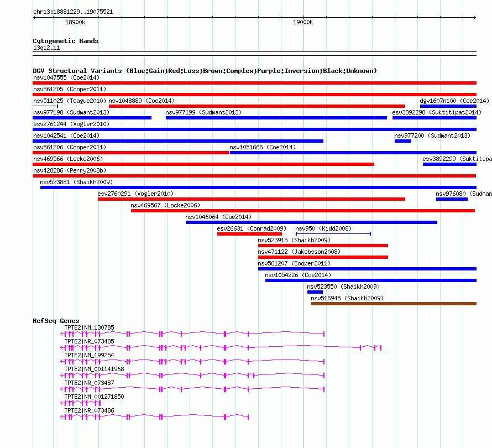Click nsv428286 (Perry2008b) label
The height and width of the screenshot is (448, 492).
pos(70,170)
